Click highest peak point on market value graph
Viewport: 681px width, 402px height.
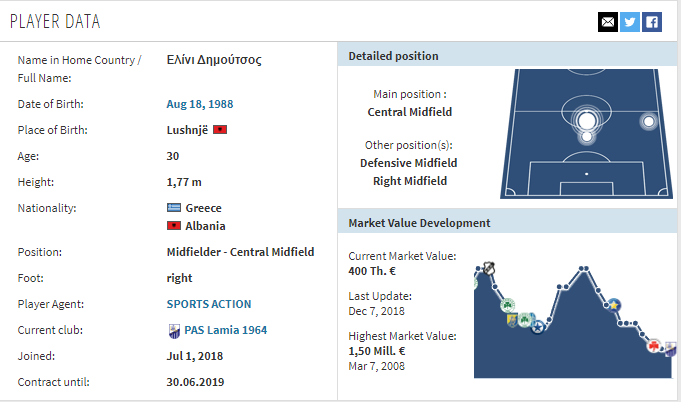pos(582,269)
